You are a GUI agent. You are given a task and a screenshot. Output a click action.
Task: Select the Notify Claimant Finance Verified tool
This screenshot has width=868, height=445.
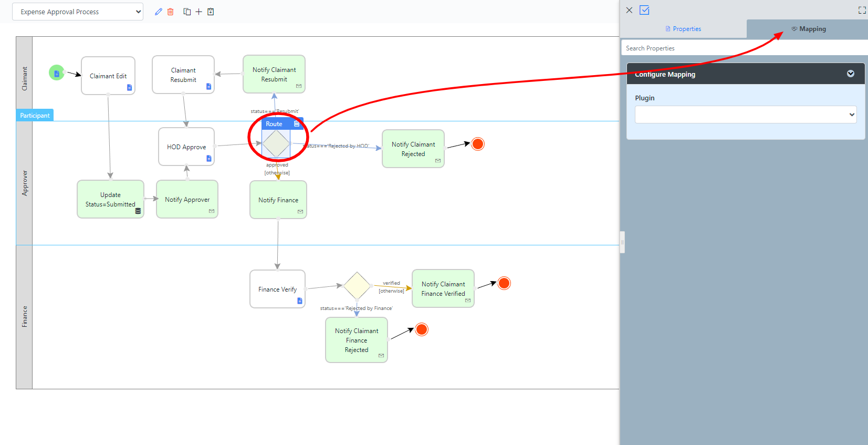click(443, 288)
